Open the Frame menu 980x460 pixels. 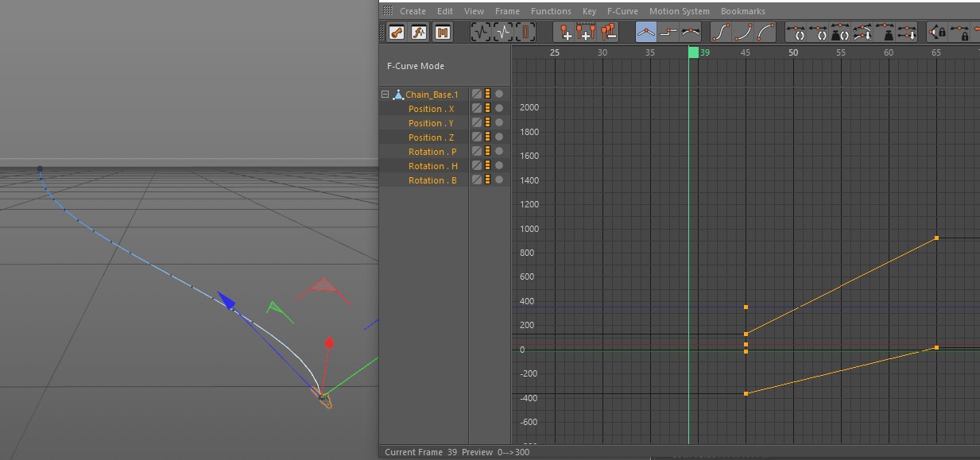tap(507, 11)
